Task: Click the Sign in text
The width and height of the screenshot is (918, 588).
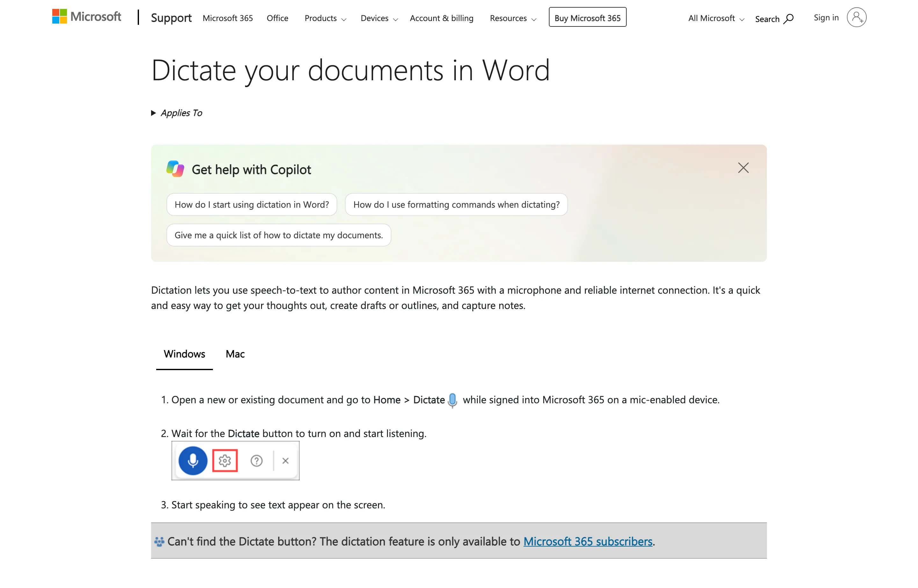Action: coord(826,18)
